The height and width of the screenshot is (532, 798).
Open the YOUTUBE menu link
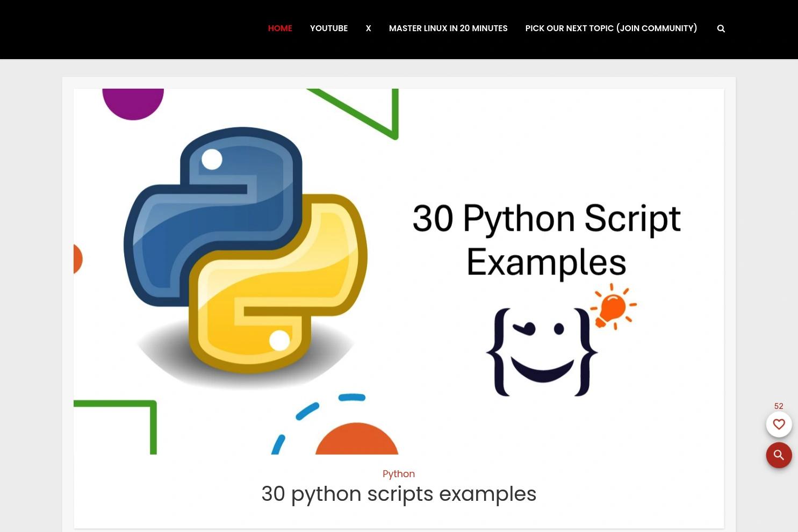[x=329, y=28]
